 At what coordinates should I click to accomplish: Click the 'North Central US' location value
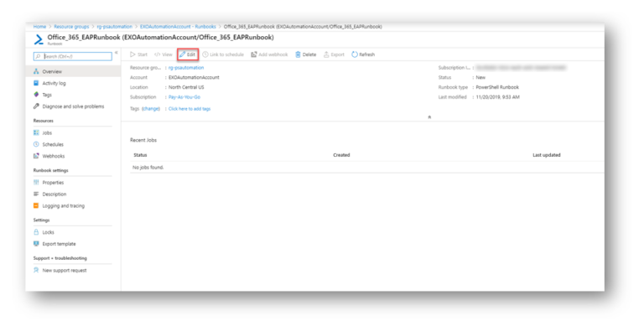click(x=186, y=87)
